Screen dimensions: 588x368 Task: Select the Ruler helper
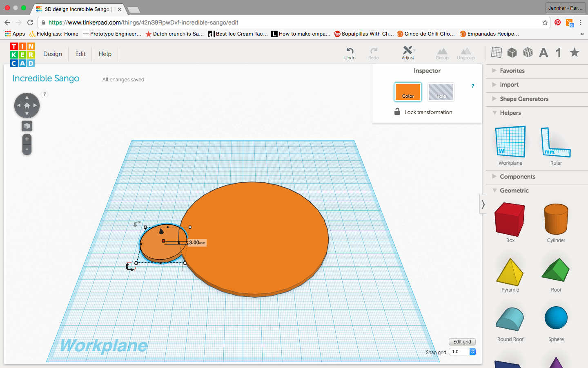coord(556,146)
